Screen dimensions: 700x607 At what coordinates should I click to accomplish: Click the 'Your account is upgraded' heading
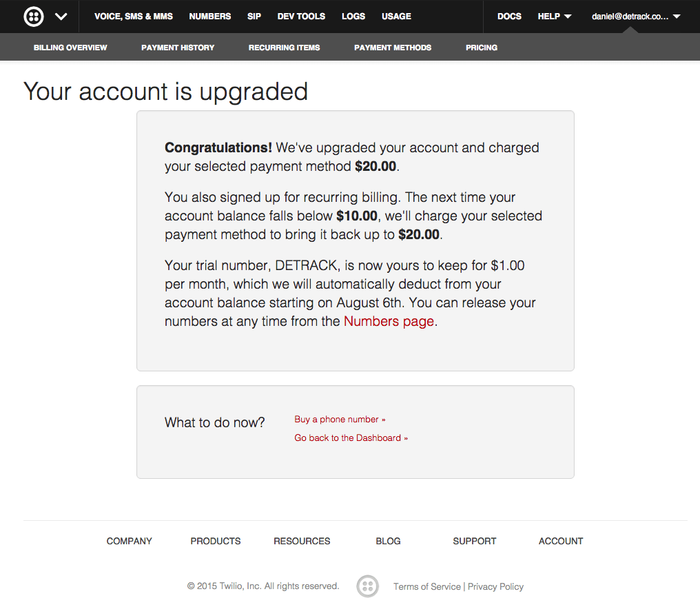point(165,92)
